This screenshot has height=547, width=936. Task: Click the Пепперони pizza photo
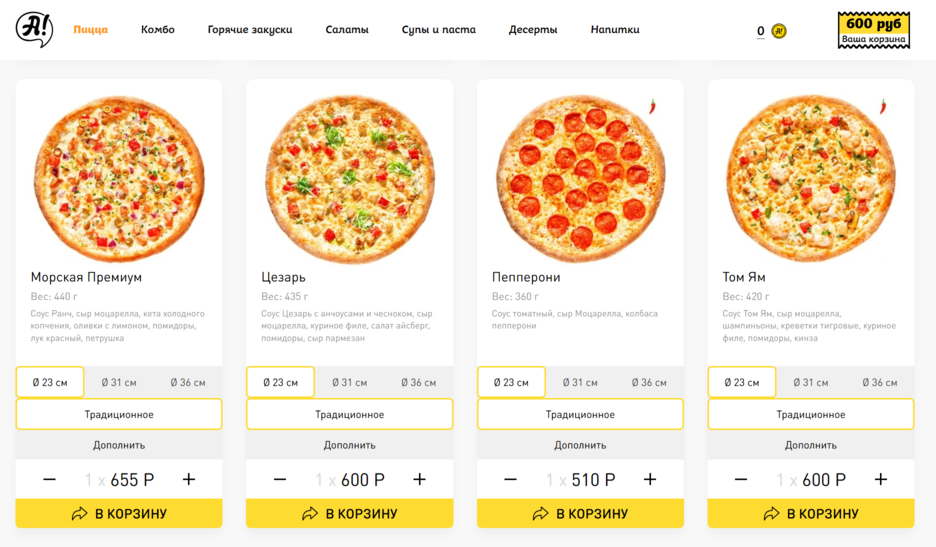click(580, 178)
